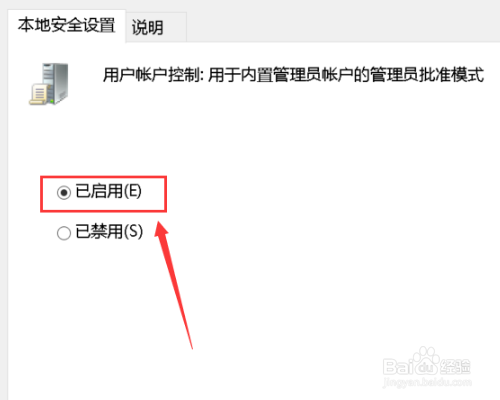Click the 经验 characters in the watermark
The width and height of the screenshot is (500, 400).
(455, 367)
